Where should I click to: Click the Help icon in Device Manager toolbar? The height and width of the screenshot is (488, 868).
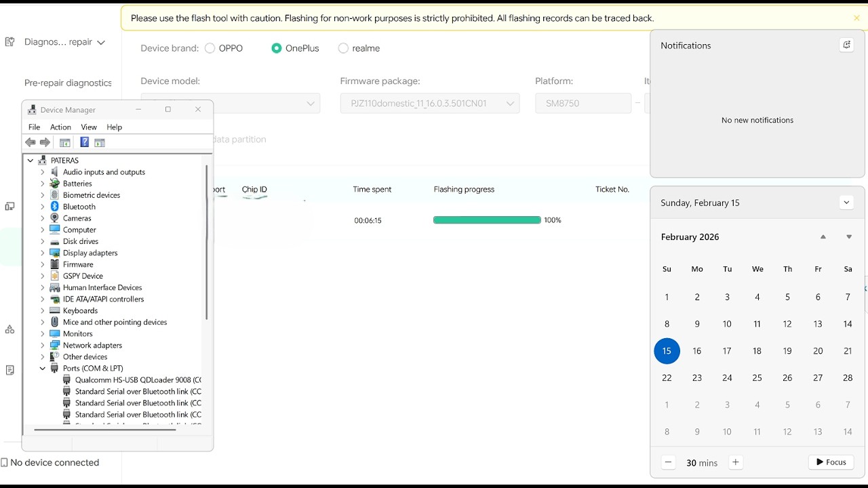point(84,142)
